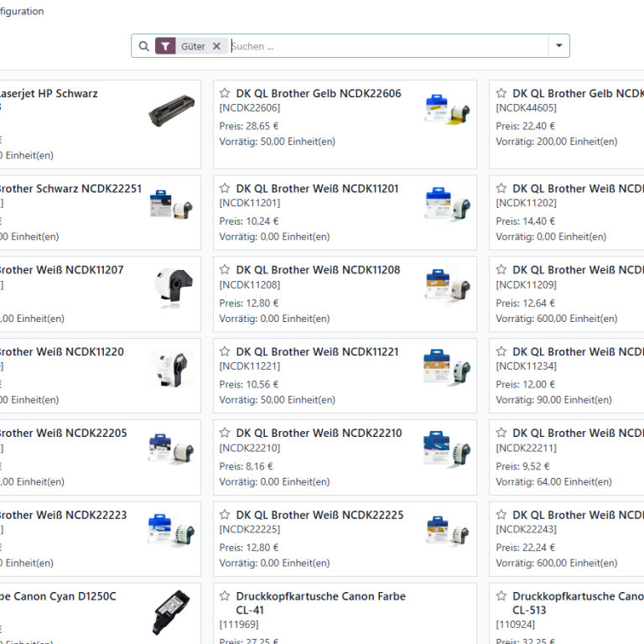Toggle favorite star on NCDK11209 card
Viewport: 644px width, 644px height.
pos(501,270)
